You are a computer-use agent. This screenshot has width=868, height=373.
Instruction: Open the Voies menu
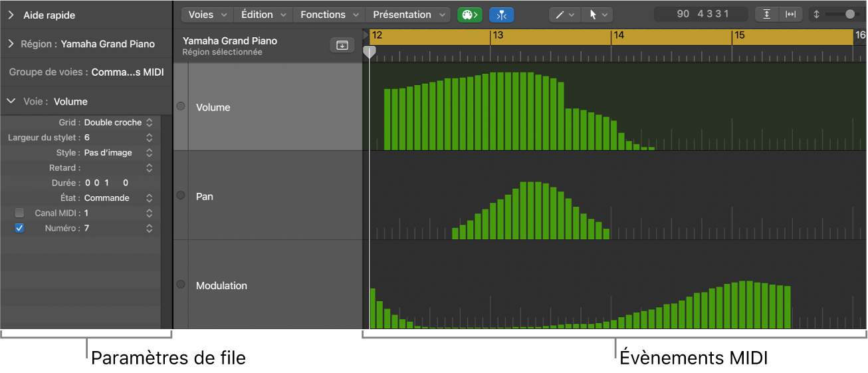coord(207,15)
